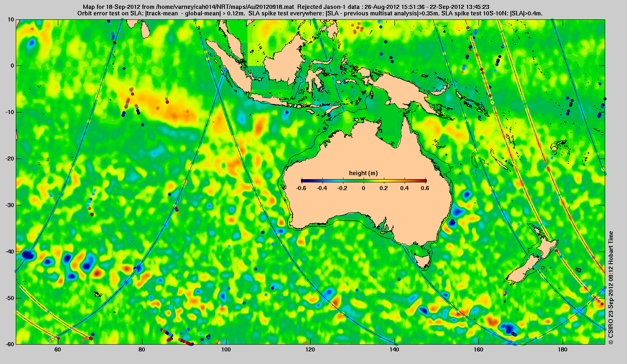Click the latitude axis label -20

coord(10,159)
